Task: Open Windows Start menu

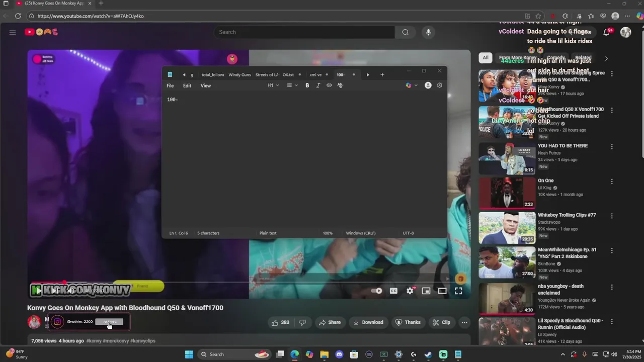Action: [189, 354]
